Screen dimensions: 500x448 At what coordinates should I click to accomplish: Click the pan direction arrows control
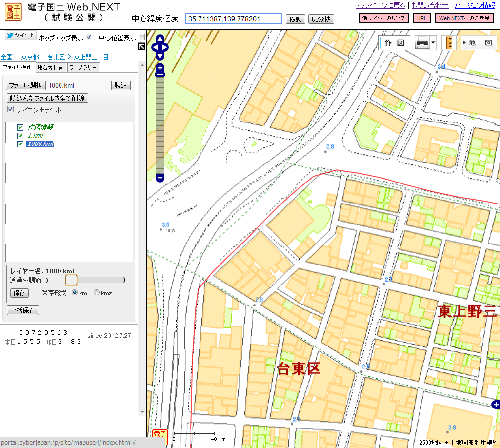[160, 47]
